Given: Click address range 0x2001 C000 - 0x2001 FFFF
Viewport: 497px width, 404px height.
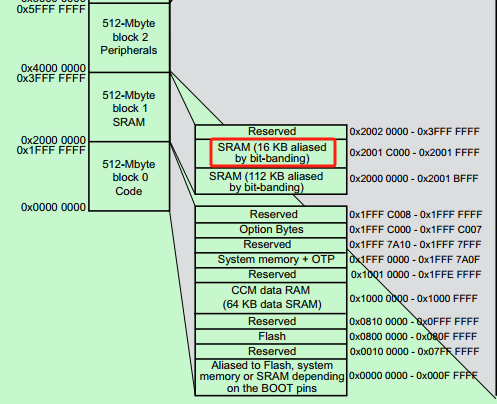Looking at the screenshot, I should [414, 153].
